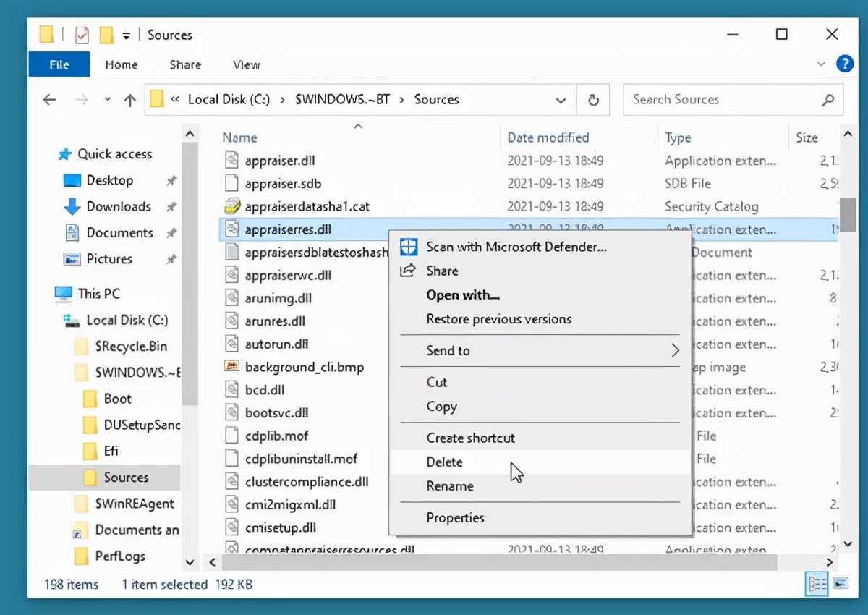The height and width of the screenshot is (615, 868).
Task: Choose Delete from the context menu
Action: 444,462
